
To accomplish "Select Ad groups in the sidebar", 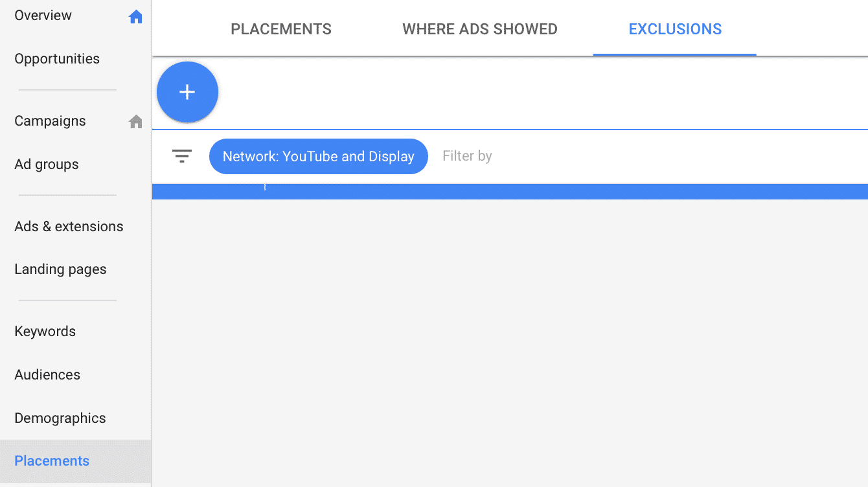I will (x=47, y=164).
